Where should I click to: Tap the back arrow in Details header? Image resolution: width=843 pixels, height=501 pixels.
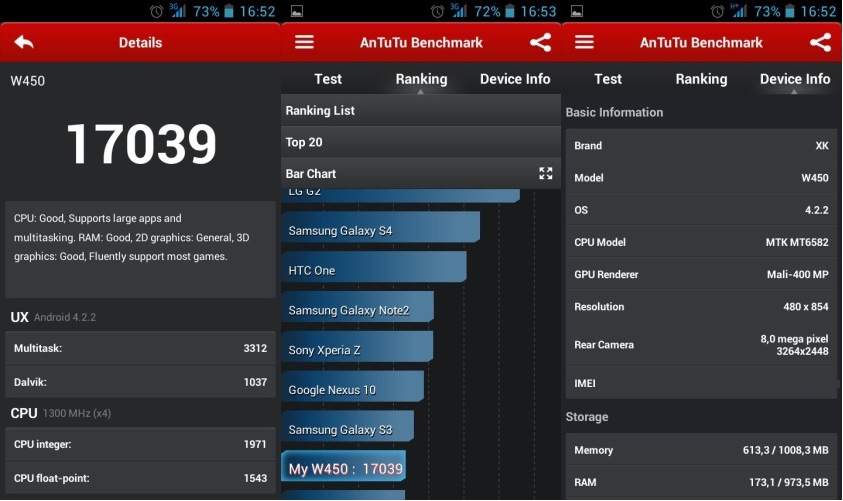tap(24, 43)
